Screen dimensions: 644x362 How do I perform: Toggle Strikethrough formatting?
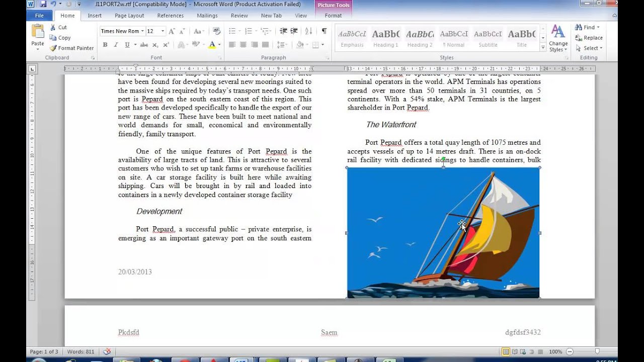[x=144, y=45]
